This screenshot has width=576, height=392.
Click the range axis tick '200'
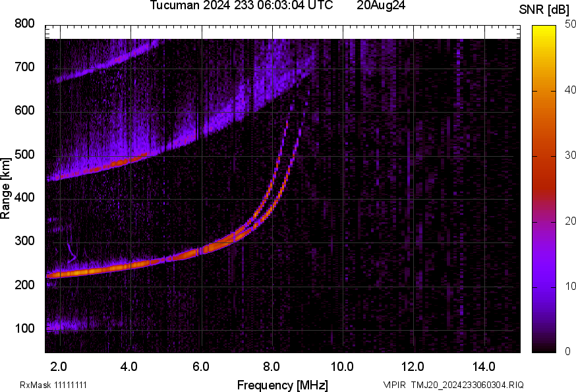24,285
